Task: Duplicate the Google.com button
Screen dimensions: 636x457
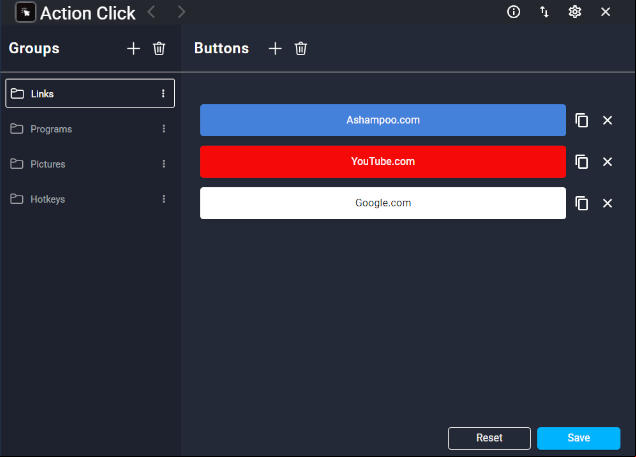Action: [582, 203]
